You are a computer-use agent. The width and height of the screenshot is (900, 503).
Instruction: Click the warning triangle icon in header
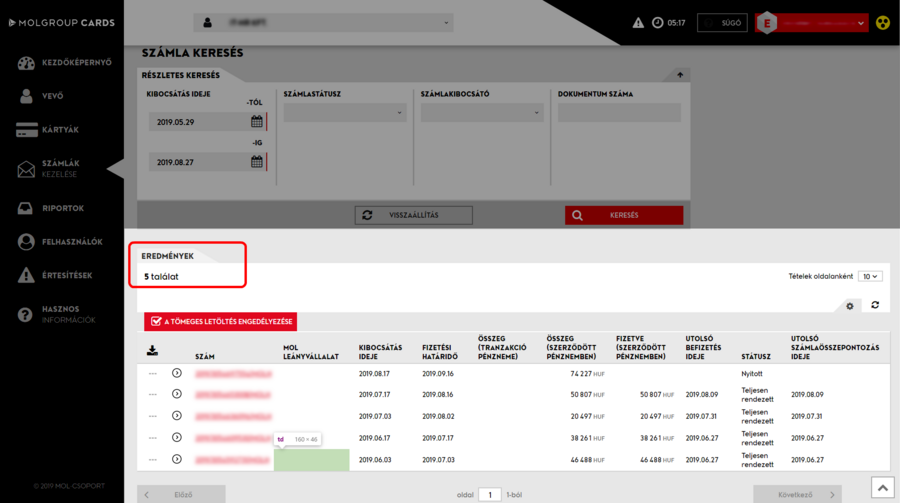pyautogui.click(x=639, y=23)
